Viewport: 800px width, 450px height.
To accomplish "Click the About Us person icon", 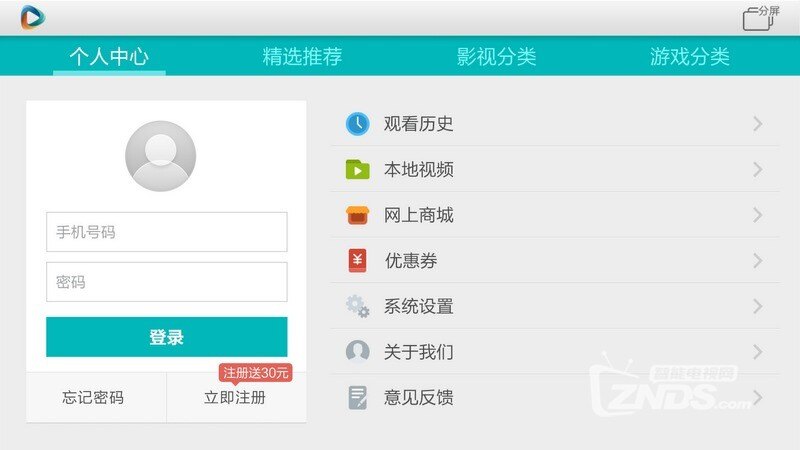I will coord(357,352).
